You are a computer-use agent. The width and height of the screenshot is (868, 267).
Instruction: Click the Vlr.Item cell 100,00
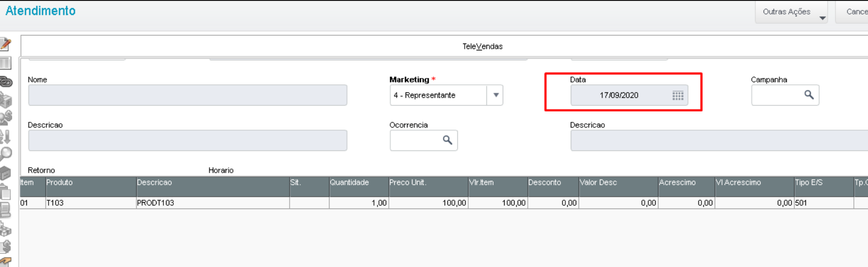pos(497,203)
